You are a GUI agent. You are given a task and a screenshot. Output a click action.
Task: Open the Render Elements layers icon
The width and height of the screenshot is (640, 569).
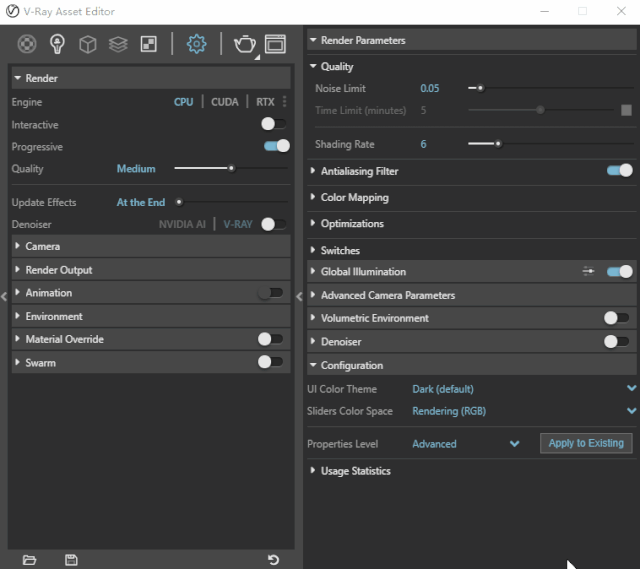118,44
